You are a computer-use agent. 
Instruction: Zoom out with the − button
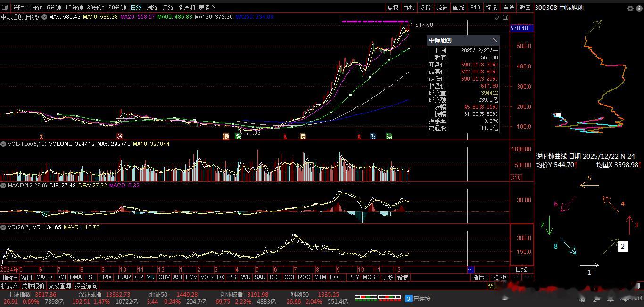coord(527,277)
